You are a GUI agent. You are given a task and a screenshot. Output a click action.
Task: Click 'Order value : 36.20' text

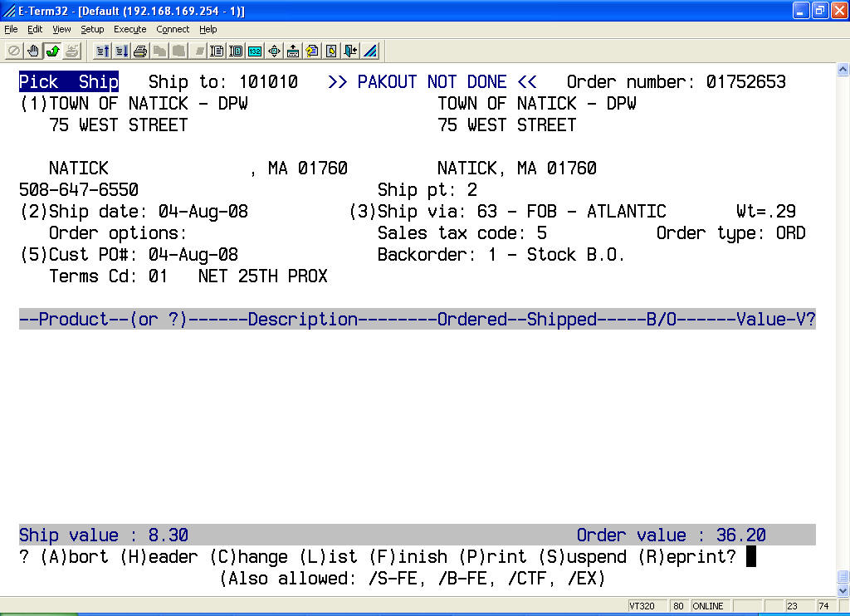pos(671,535)
